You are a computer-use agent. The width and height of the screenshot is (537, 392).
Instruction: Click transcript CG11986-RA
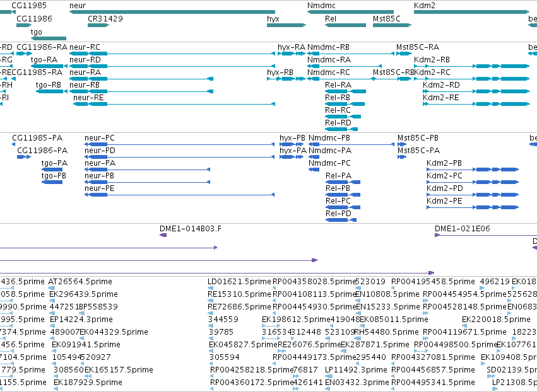pos(42,47)
